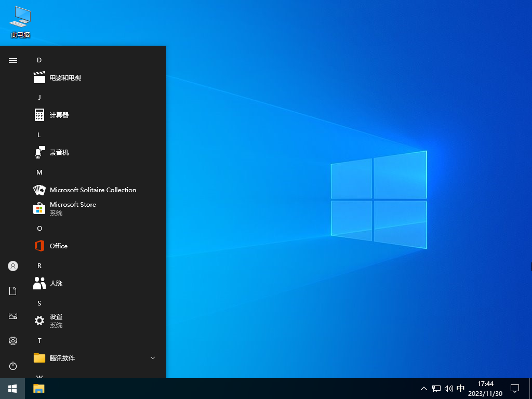The width and height of the screenshot is (532, 399).
Task: Open the network status icon
Action: 436,388
